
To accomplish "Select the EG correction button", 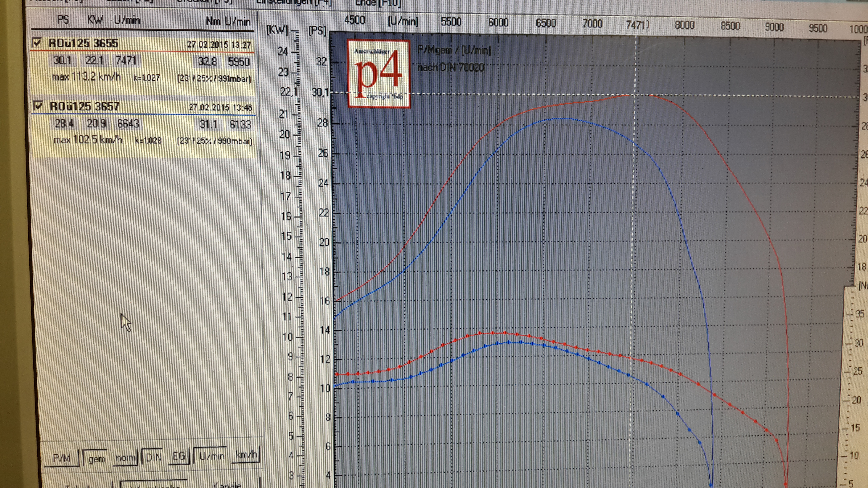I will pyautogui.click(x=179, y=456).
